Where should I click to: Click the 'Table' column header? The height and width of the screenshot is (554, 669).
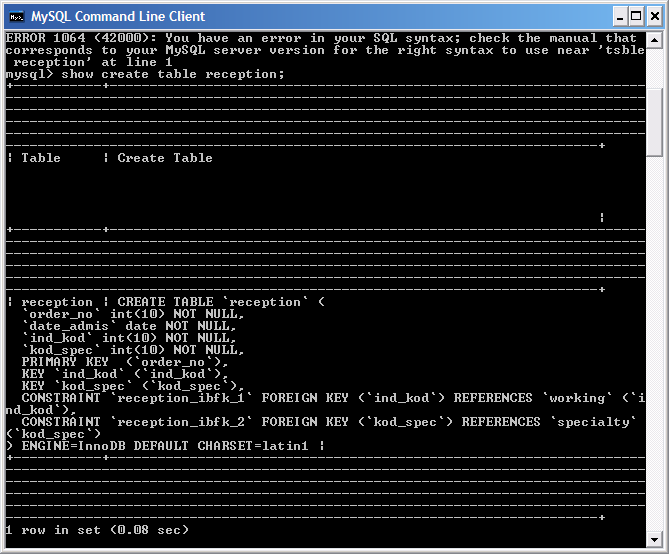tap(41, 158)
